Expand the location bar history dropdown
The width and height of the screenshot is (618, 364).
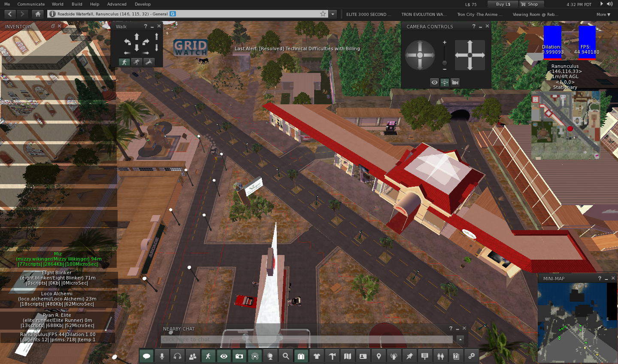tap(333, 14)
